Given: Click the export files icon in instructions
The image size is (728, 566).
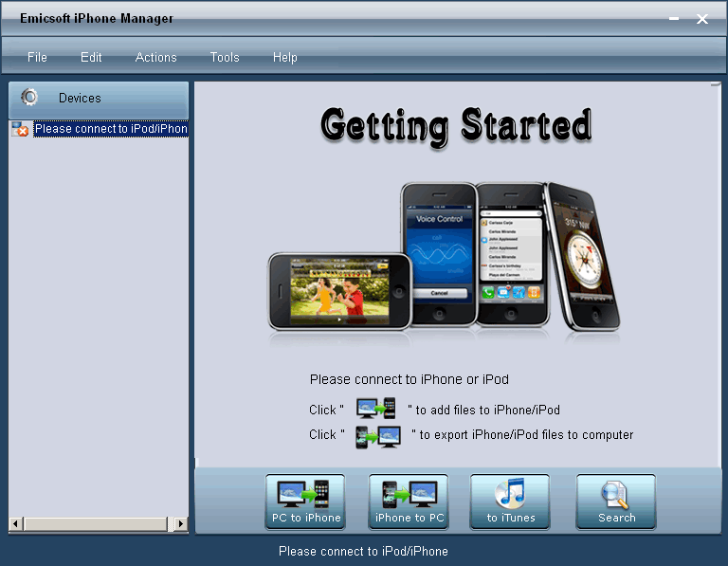Looking at the screenshot, I should coord(378,437).
